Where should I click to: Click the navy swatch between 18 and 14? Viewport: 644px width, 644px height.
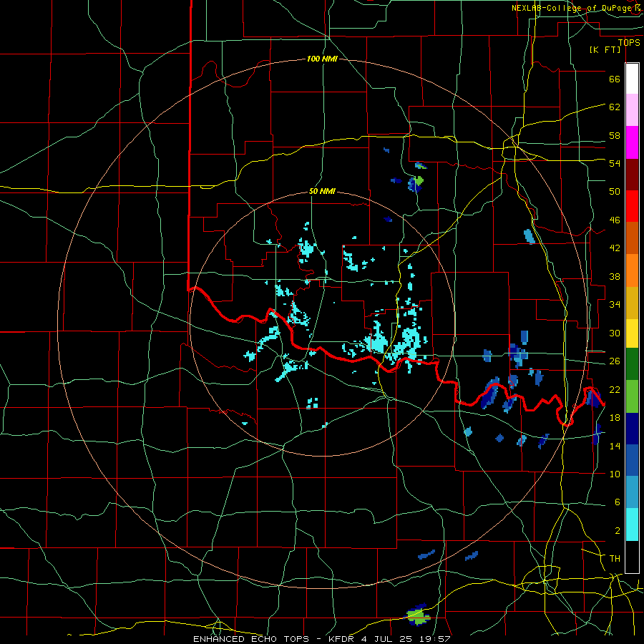[632, 429]
